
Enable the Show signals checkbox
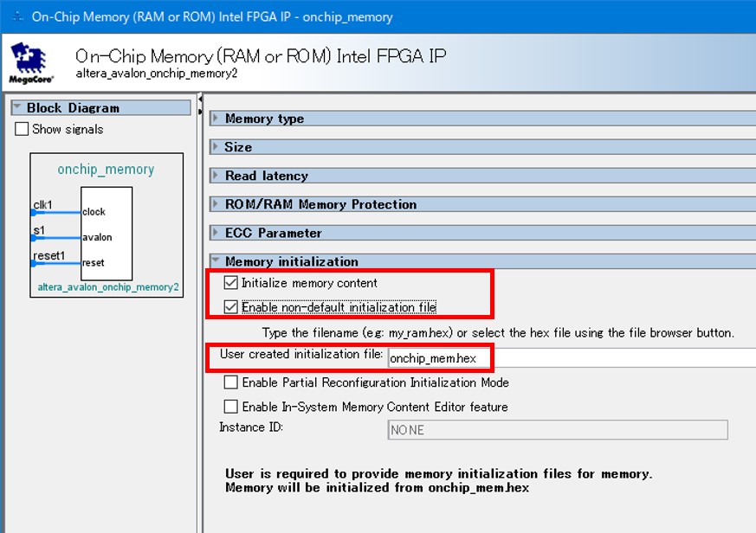click(x=23, y=130)
